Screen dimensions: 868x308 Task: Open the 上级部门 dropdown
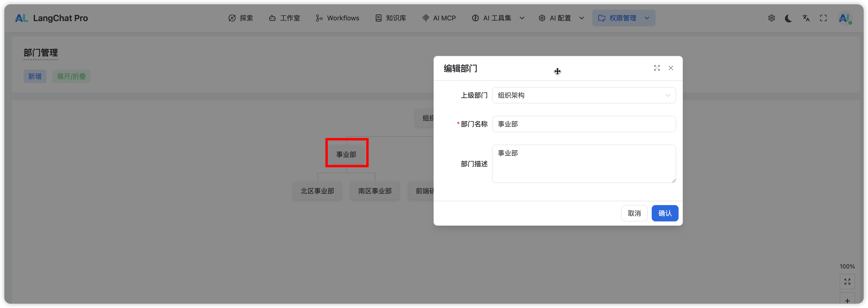[584, 95]
